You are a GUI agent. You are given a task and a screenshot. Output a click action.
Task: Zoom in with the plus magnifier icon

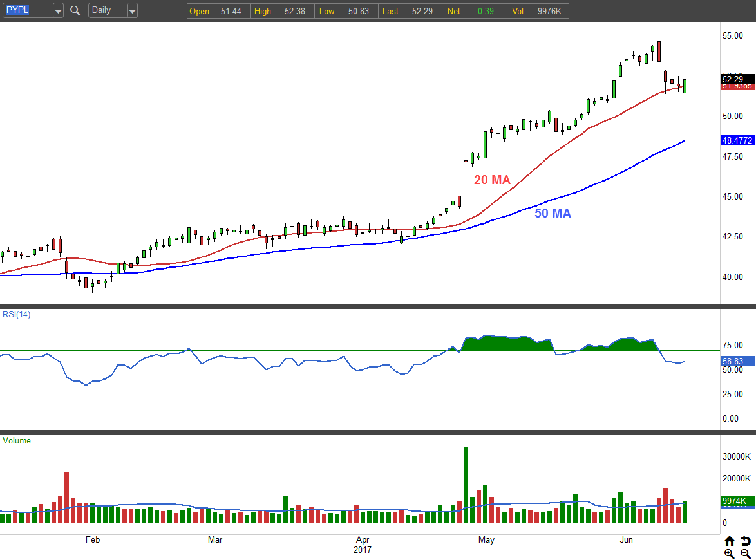pyautogui.click(x=730, y=554)
